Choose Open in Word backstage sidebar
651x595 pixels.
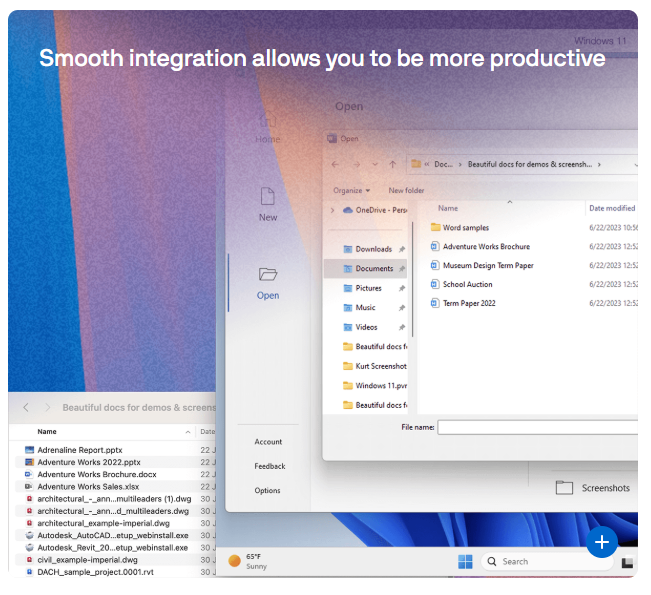pos(268,284)
